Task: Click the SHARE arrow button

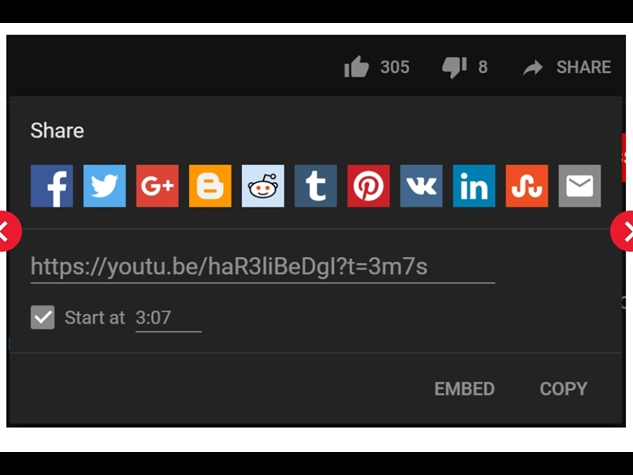Action: pos(567,67)
